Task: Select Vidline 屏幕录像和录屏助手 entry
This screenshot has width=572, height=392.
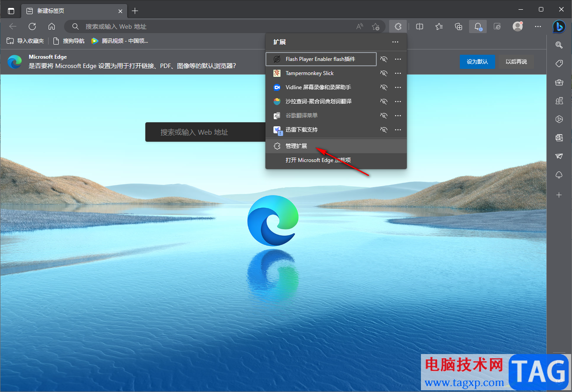Action: [321, 87]
